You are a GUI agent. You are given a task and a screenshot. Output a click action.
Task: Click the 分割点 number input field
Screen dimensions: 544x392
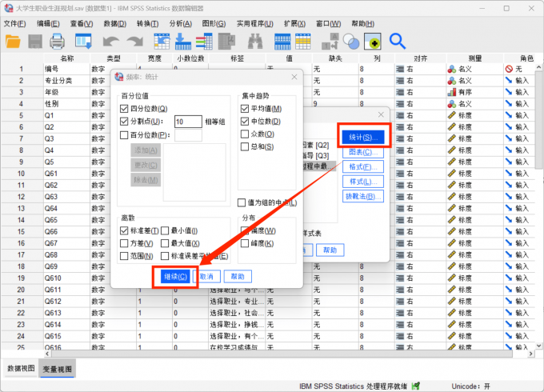[187, 122]
